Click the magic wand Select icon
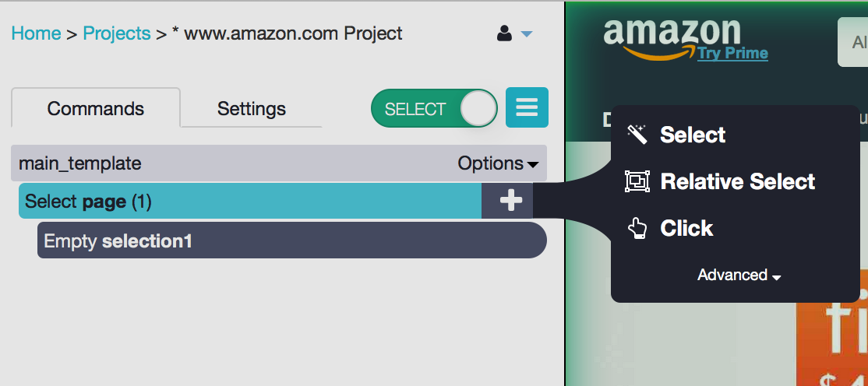This screenshot has height=386, width=868. click(x=637, y=135)
